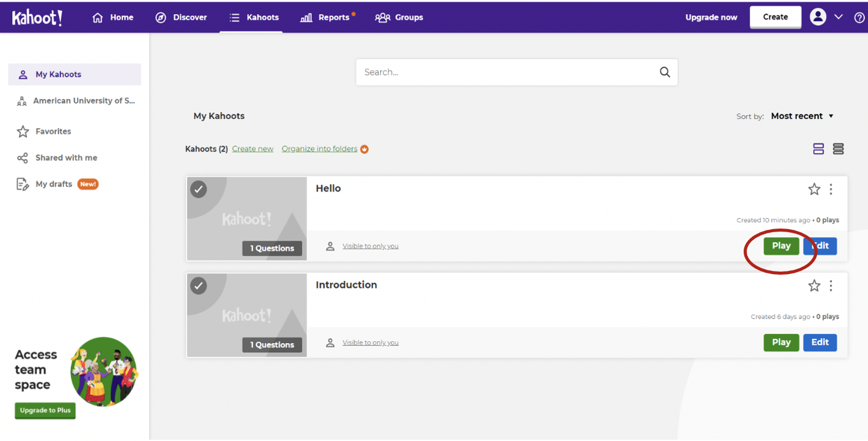Click the Hello 1 Questions badge
The width and height of the screenshot is (868, 441).
point(272,249)
